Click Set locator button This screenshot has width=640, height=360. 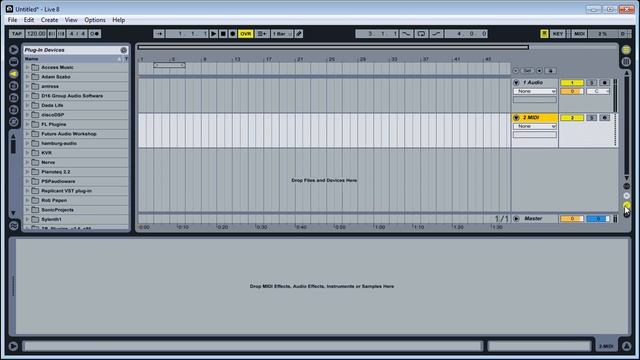(527, 71)
